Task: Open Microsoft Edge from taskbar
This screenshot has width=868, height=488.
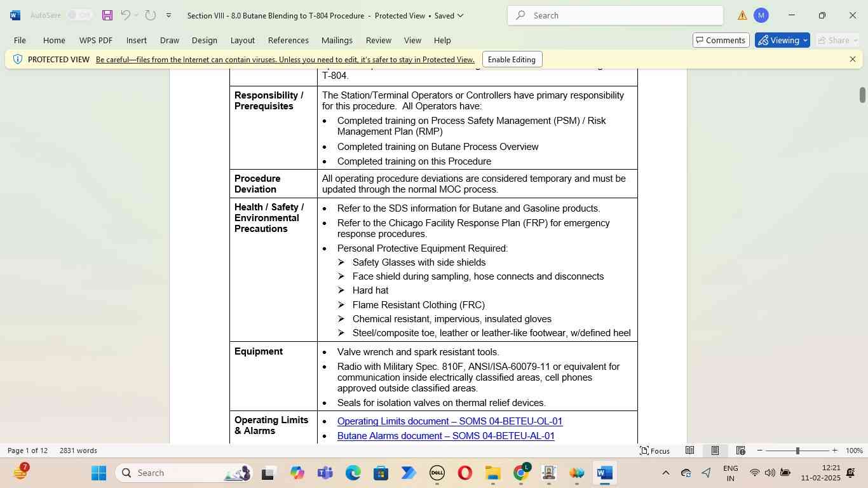Action: pos(353,473)
